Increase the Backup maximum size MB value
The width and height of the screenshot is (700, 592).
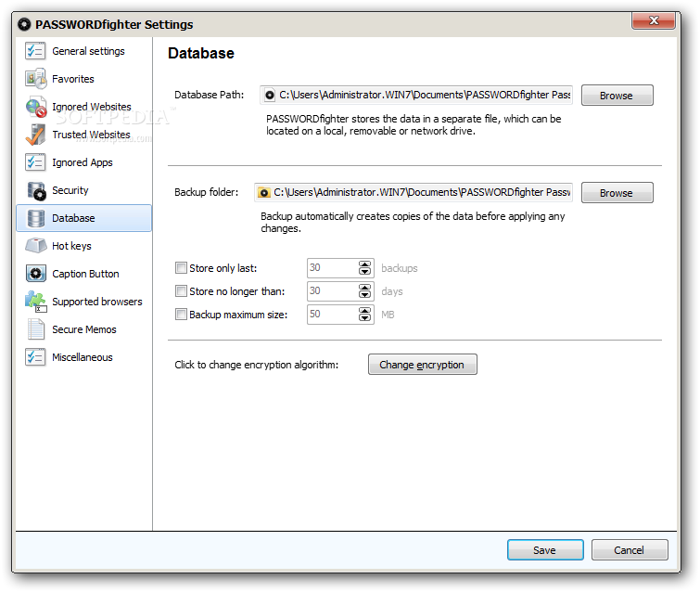pos(364,311)
